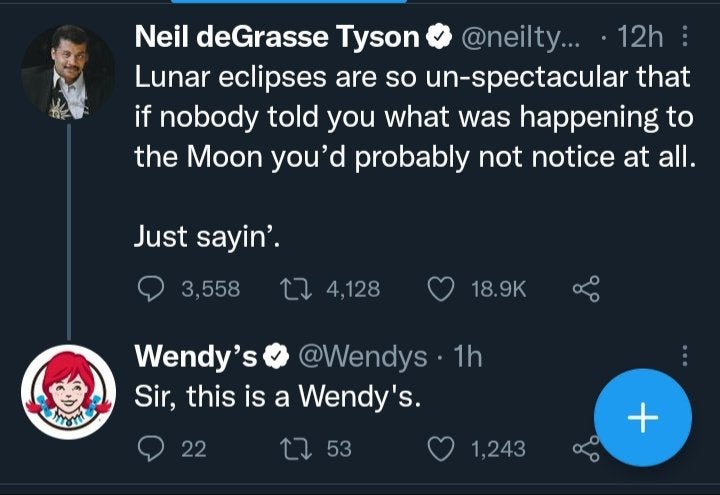This screenshot has width=720, height=495.
Task: Open Neil deGrasse Tyson's profile picture
Action: [x=66, y=70]
